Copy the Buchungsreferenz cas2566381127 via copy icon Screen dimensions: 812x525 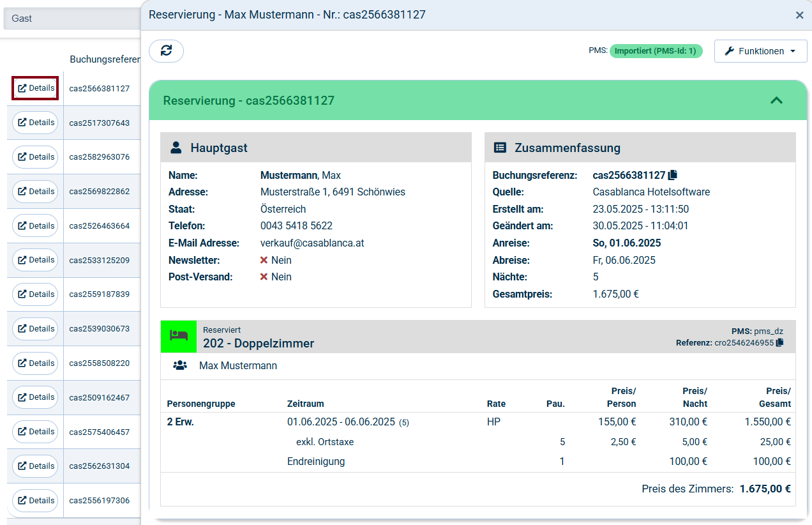click(x=672, y=175)
